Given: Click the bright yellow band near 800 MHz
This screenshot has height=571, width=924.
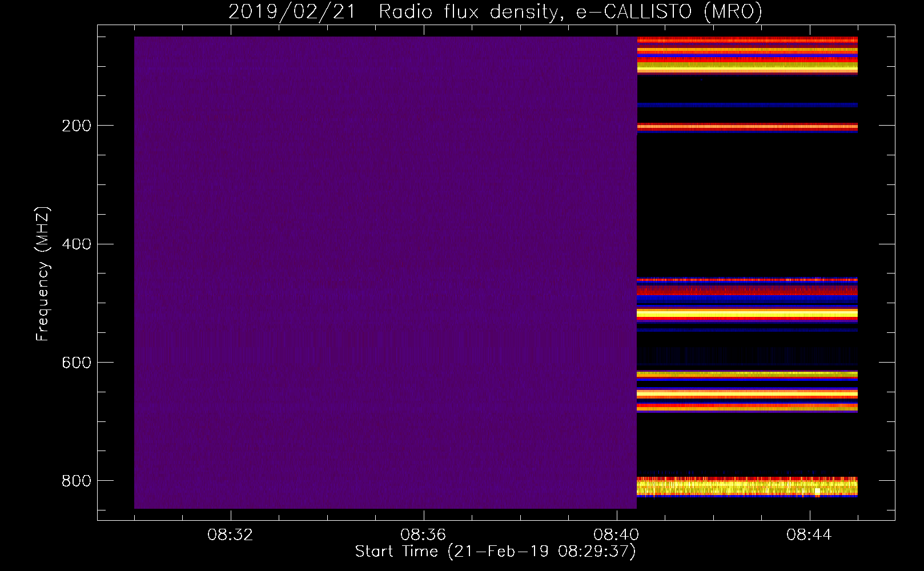Looking at the screenshot, I should point(747,487).
